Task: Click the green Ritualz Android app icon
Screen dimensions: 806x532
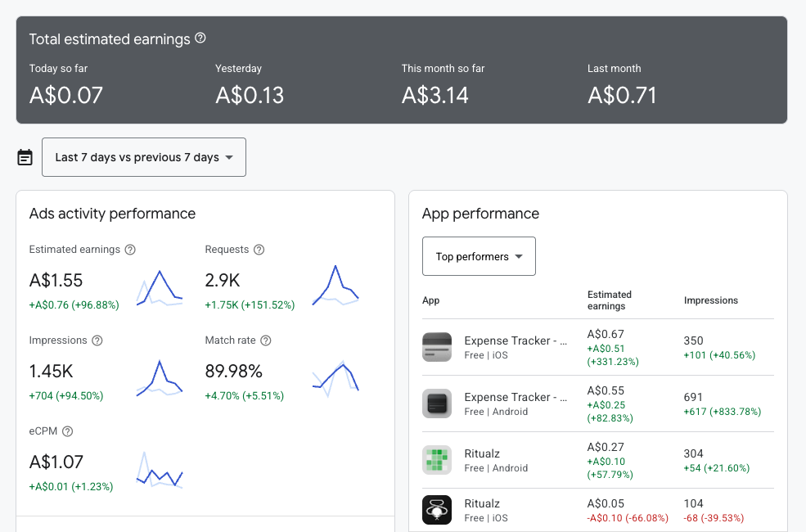Action: coord(437,459)
